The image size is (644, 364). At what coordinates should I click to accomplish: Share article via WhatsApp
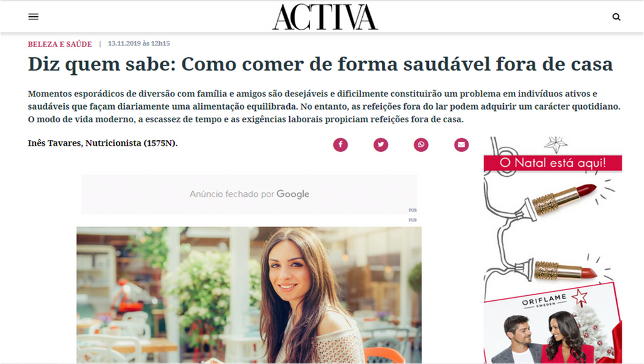421,145
